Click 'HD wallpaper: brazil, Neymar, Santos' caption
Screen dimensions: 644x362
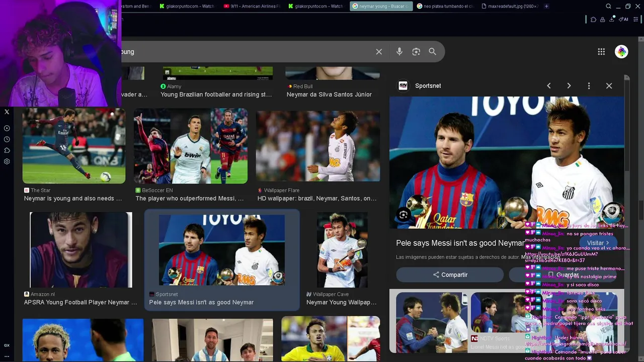click(317, 199)
